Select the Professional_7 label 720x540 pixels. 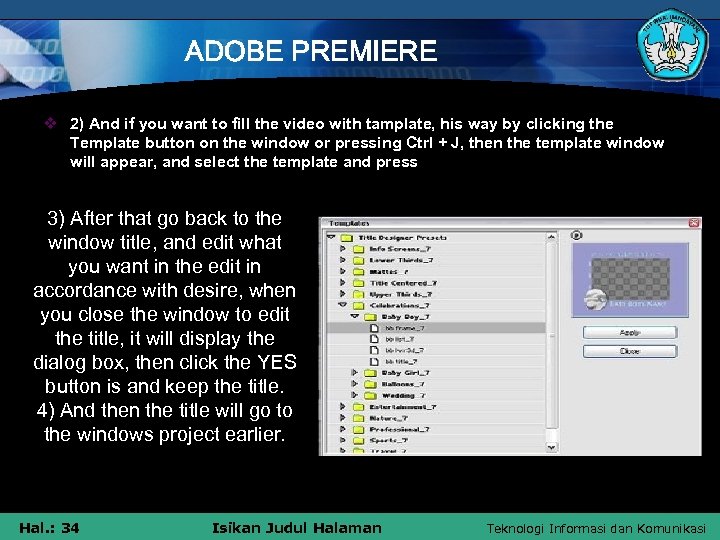(399, 429)
